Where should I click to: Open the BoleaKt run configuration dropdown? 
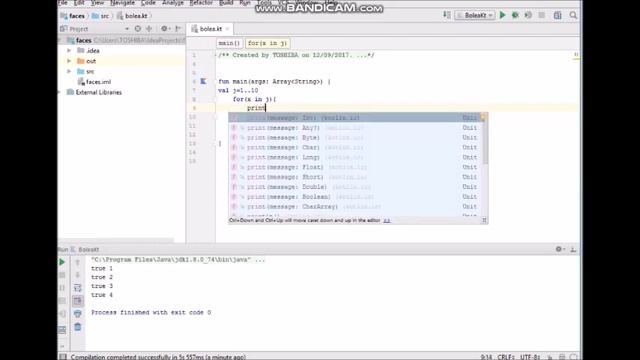[475, 15]
